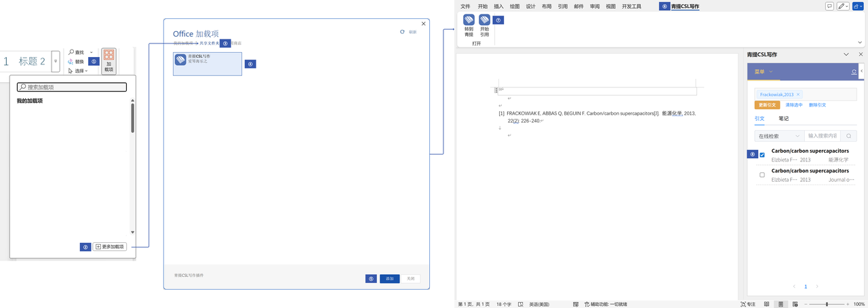Click the refresh icon in 青提 panel header
Viewport: 868px width, 308px height.
854,71
